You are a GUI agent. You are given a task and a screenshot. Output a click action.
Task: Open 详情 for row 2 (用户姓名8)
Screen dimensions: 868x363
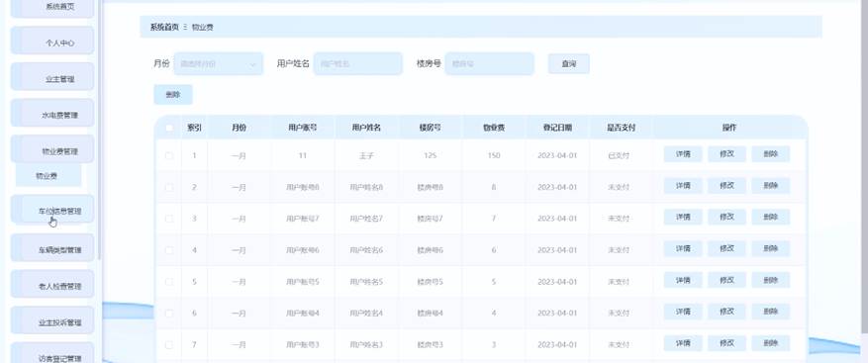[683, 186]
